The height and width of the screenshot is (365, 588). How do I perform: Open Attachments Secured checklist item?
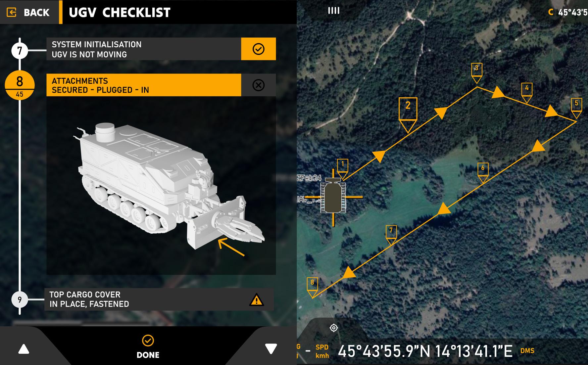pyautogui.click(x=144, y=85)
